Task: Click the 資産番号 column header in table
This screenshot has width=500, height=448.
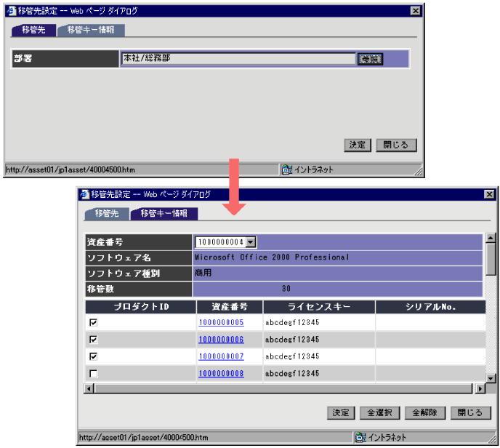Action: [x=230, y=307]
